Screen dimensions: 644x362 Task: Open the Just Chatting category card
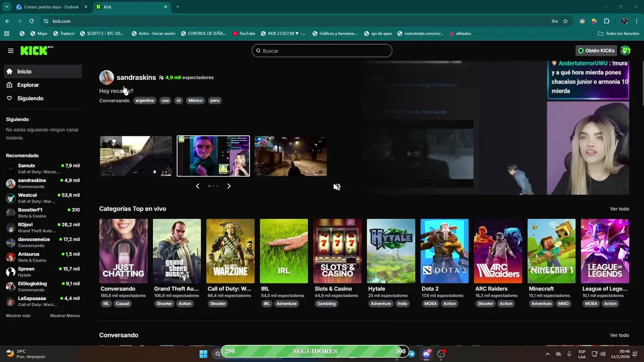(x=123, y=251)
